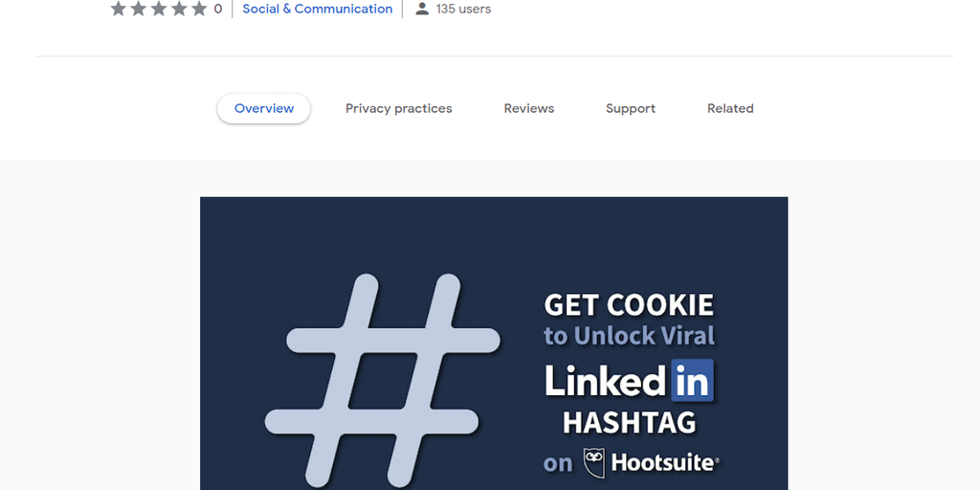Click the Hootsuite owl logo
The width and height of the screenshot is (980, 490).
click(x=594, y=462)
